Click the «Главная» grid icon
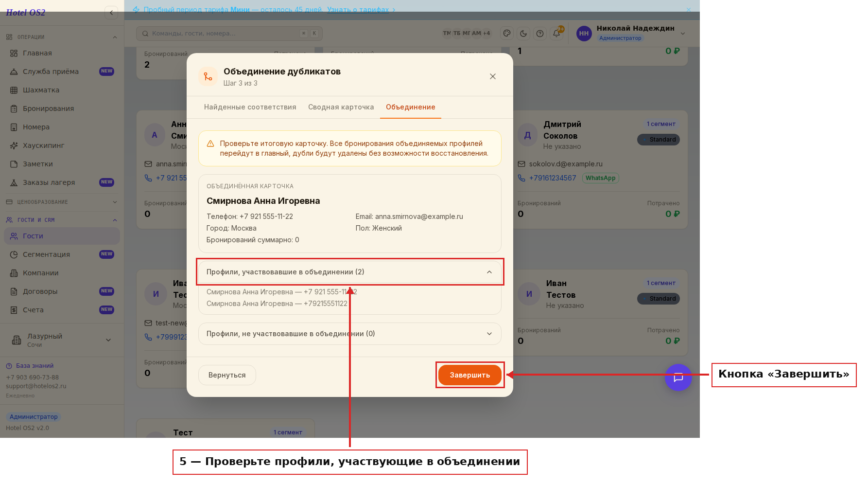The image size is (868, 486). point(14,53)
